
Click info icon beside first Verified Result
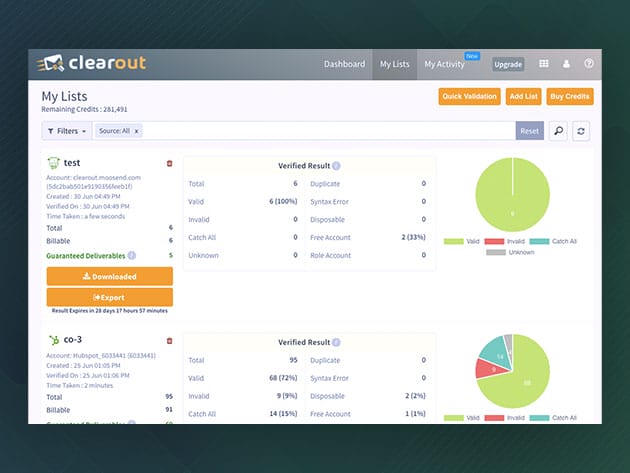click(336, 166)
